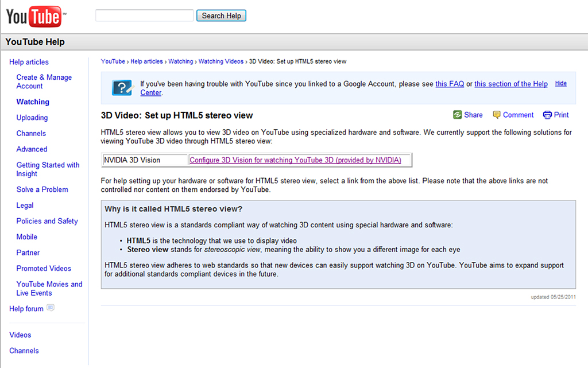Open Getting Started with Insight

point(48,169)
